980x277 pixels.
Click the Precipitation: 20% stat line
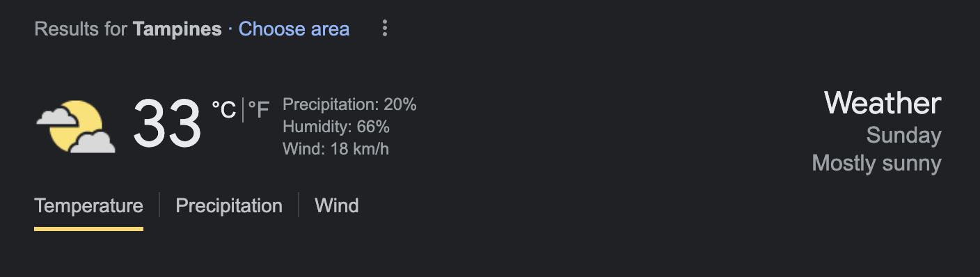click(x=349, y=105)
